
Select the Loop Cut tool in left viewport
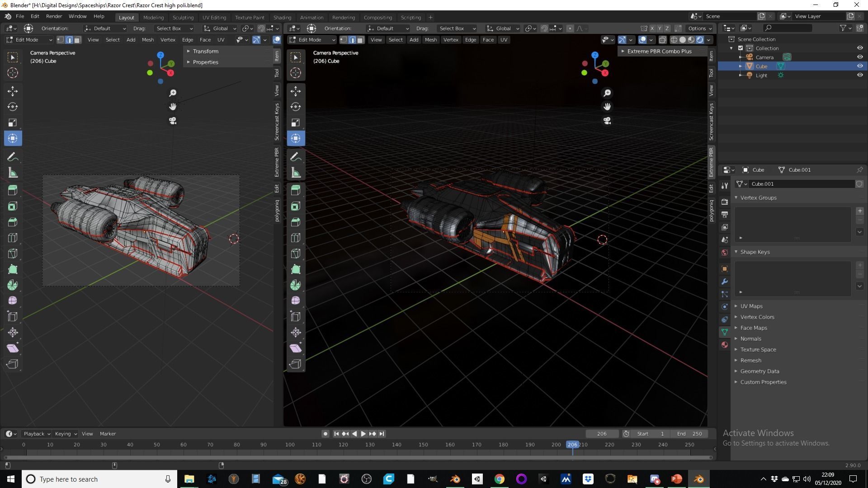tap(13, 238)
